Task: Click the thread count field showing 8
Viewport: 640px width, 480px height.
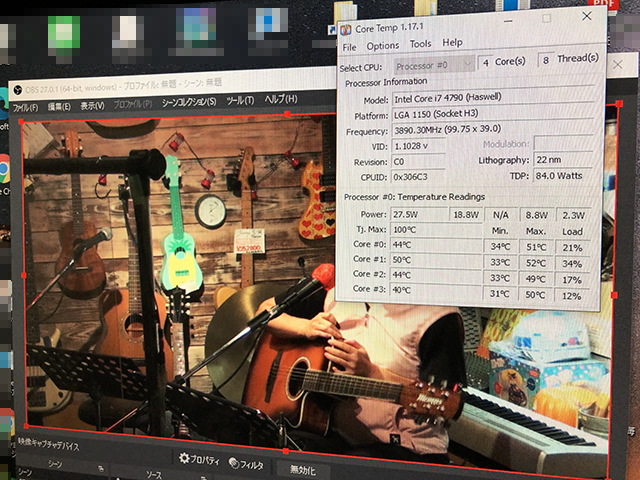Action: 546,60
